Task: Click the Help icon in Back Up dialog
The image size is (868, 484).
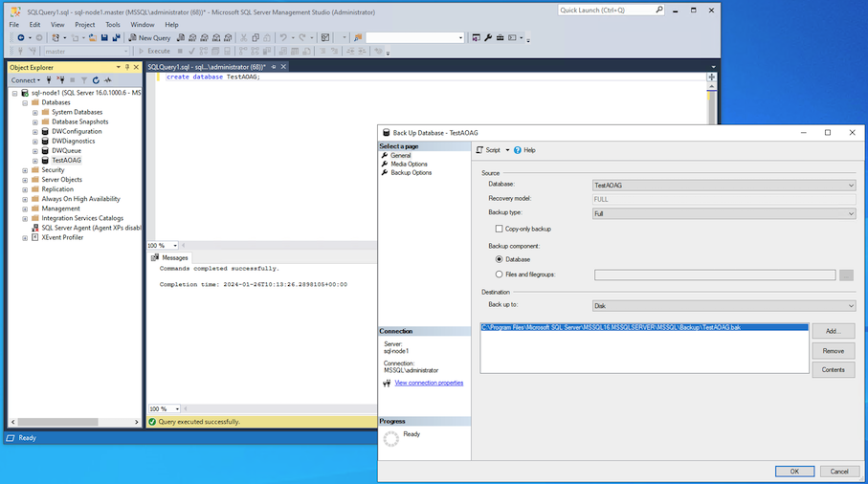Action: tap(518, 150)
